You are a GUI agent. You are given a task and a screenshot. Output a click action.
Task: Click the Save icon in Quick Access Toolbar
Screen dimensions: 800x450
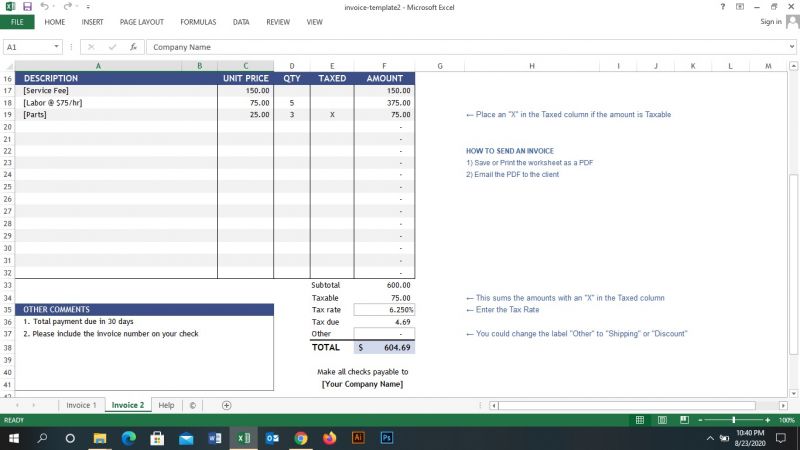tap(27, 7)
